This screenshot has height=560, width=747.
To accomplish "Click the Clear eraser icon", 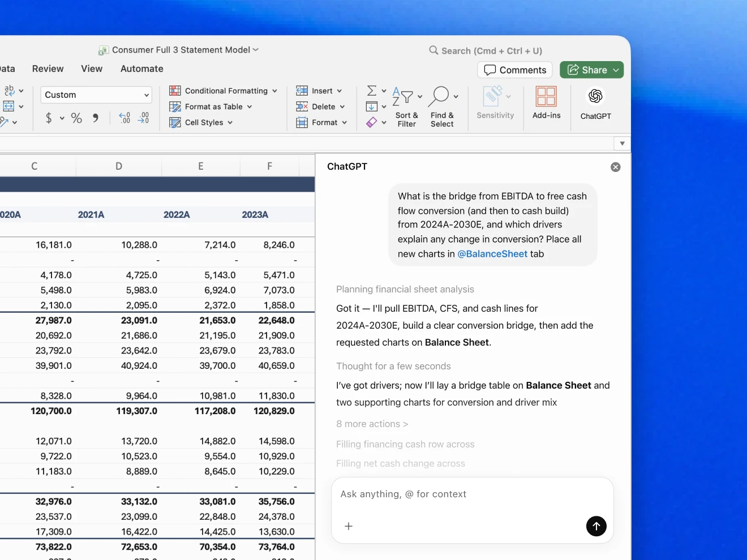I will (372, 122).
